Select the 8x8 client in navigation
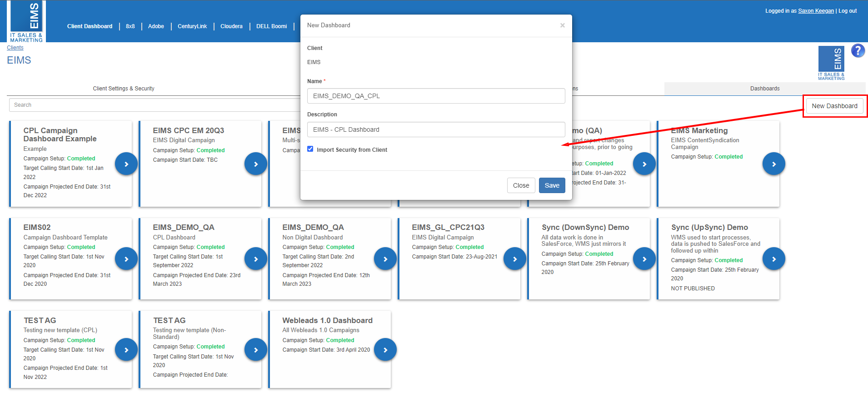The image size is (868, 418). (130, 26)
